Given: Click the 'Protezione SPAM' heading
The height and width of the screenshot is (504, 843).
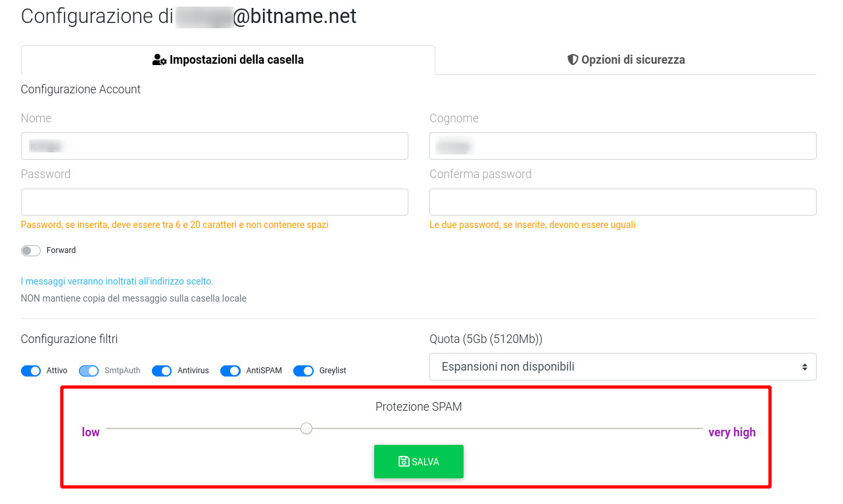Looking at the screenshot, I should 419,407.
